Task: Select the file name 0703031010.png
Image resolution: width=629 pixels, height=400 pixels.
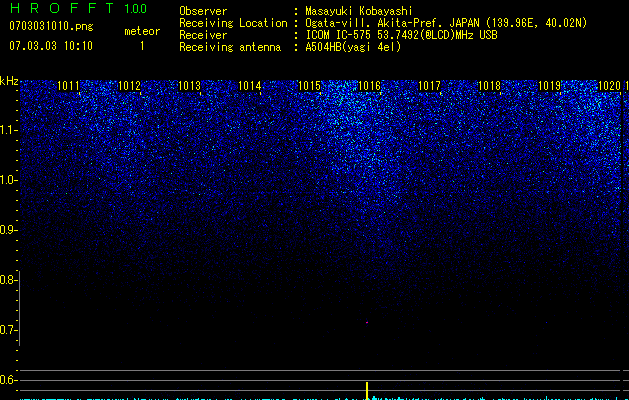Action: (51, 26)
